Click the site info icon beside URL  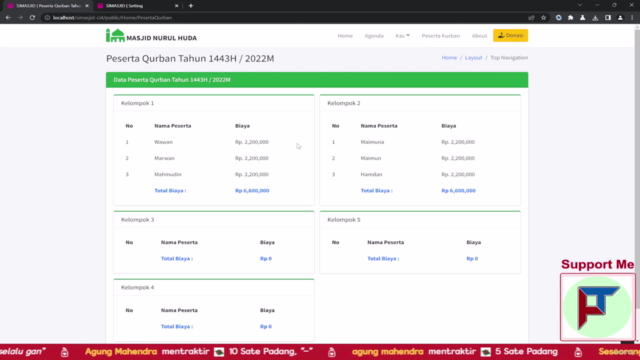pyautogui.click(x=47, y=18)
